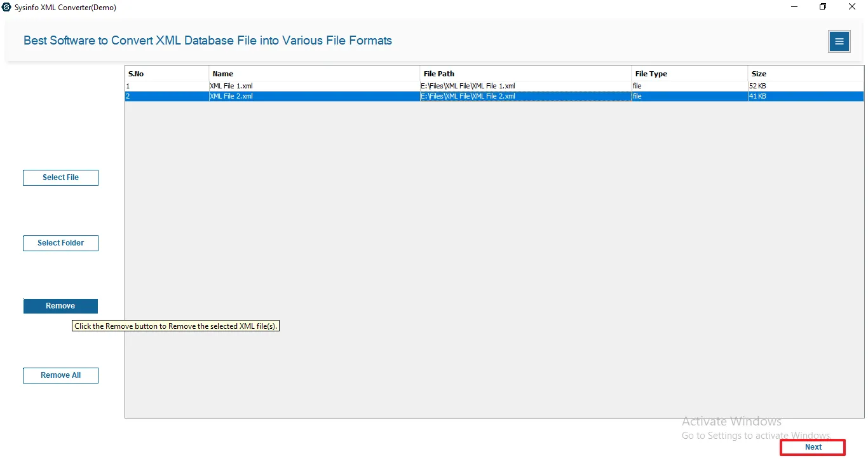
Task: Restore down the application window
Action: [823, 7]
